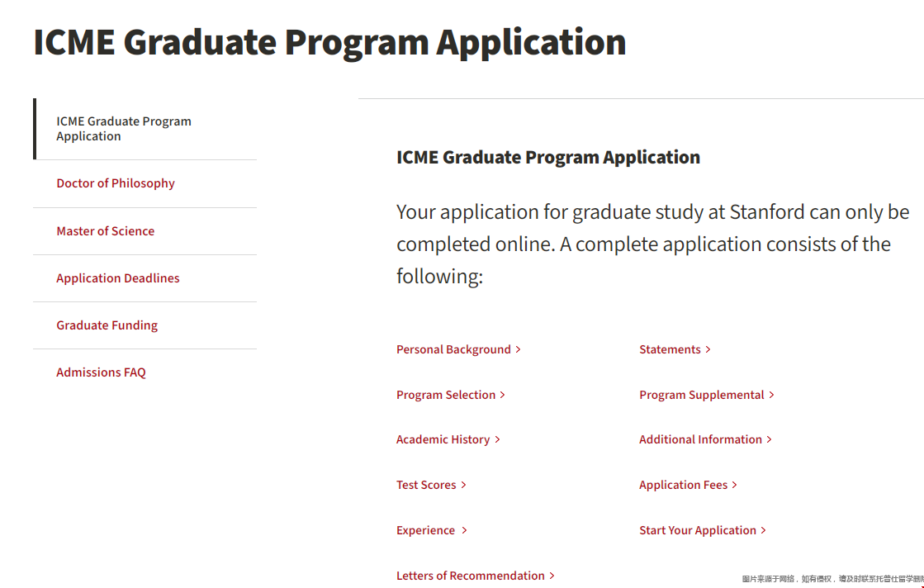Open the Program Supplemental link
Viewport: 924px width, 588px height.
(701, 395)
